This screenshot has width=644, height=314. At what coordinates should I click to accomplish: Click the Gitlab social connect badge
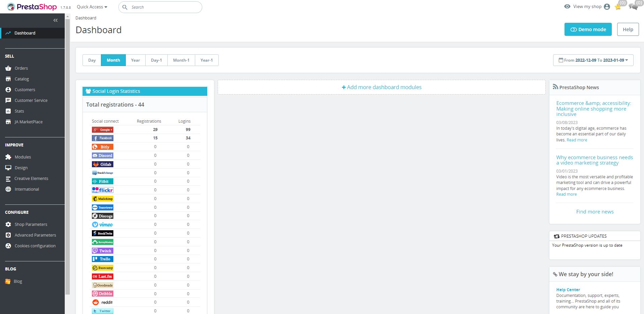103,164
